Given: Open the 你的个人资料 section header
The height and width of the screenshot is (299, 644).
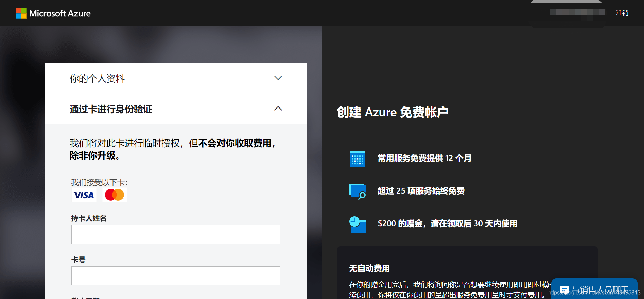Looking at the screenshot, I should (x=176, y=78).
